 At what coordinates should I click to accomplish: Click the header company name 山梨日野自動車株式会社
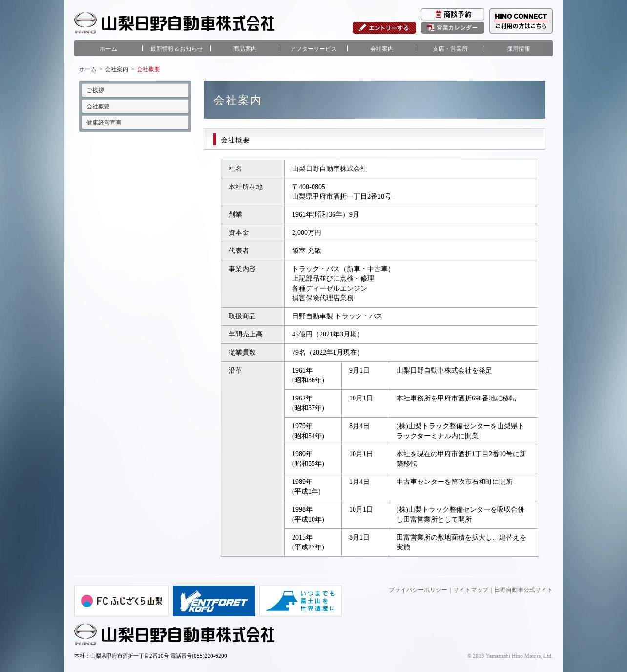tap(188, 23)
